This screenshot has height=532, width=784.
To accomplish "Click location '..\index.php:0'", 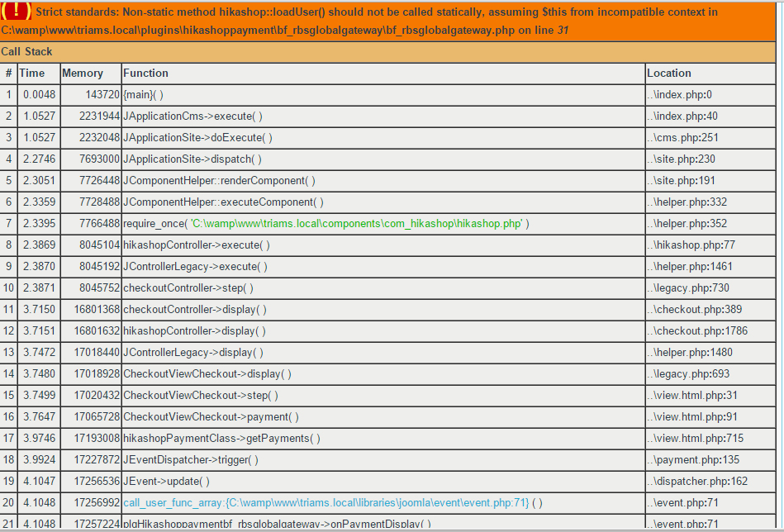I will (680, 94).
